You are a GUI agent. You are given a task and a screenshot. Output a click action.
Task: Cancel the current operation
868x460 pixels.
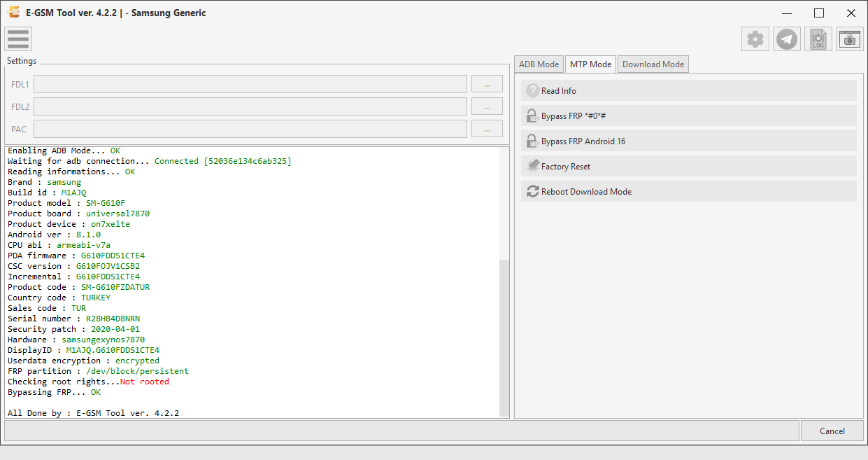[x=832, y=431]
